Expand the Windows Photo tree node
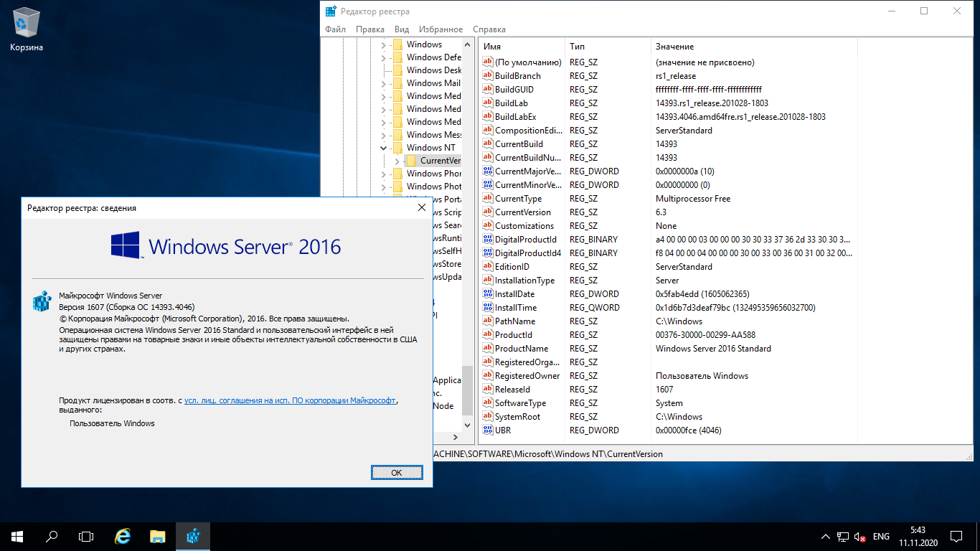Image resolution: width=980 pixels, height=551 pixels. (x=384, y=187)
